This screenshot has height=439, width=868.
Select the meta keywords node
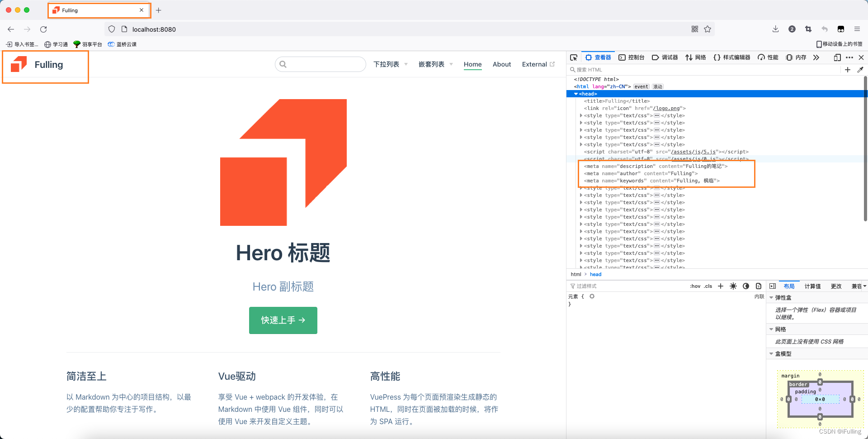(x=651, y=181)
